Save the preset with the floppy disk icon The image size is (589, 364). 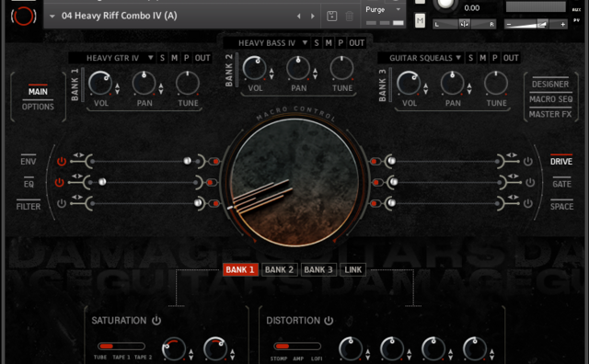coord(331,16)
